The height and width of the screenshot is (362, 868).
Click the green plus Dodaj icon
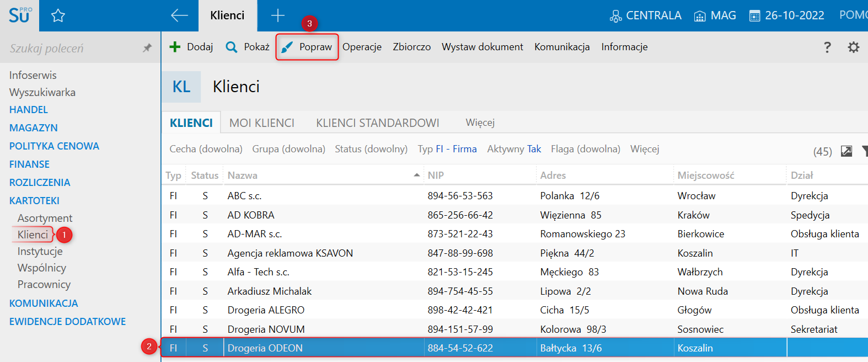click(175, 47)
